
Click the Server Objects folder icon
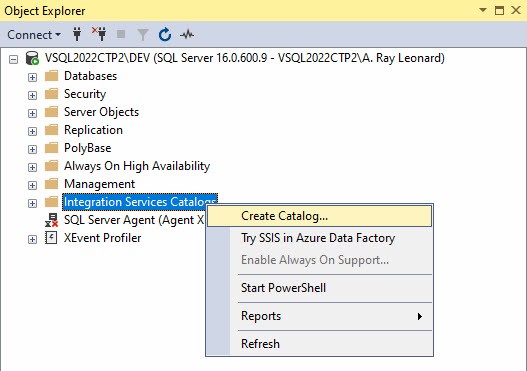tap(51, 112)
